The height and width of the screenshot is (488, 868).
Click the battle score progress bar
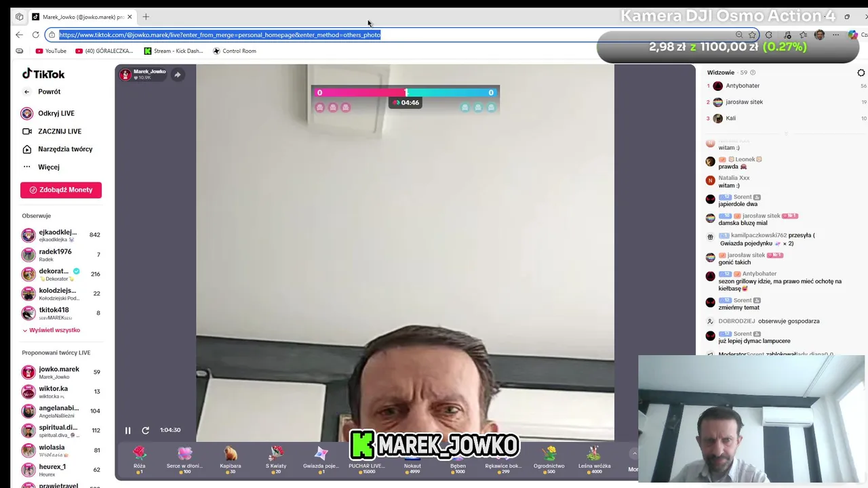point(406,93)
